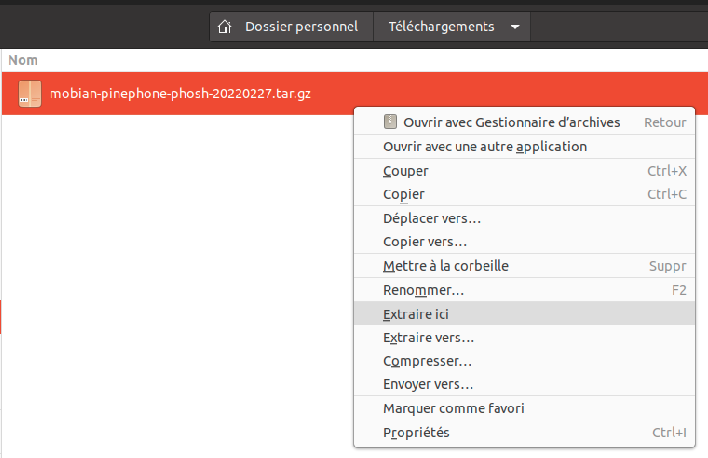This screenshot has height=458, width=708.
Task: Click Mettre à la corbeille
Action: pyautogui.click(x=446, y=266)
